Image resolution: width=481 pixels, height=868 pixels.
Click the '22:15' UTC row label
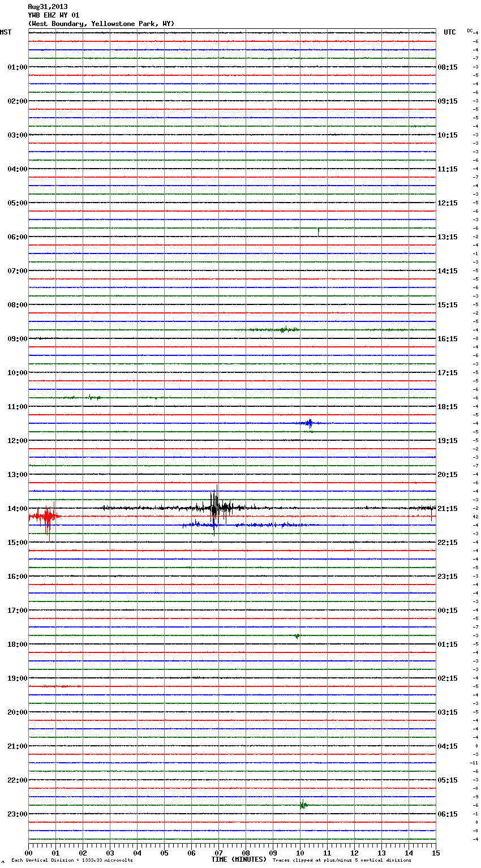[448, 543]
